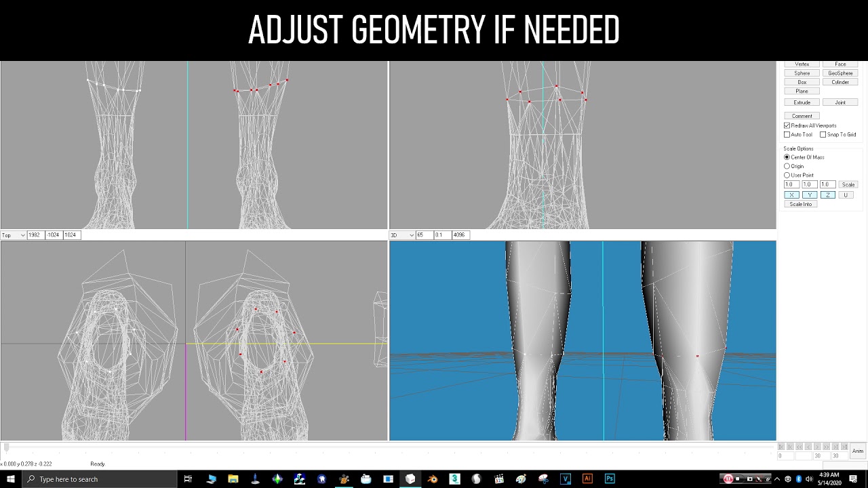Open the Windows Start menu
This screenshot has height=488, width=868.
(x=11, y=479)
